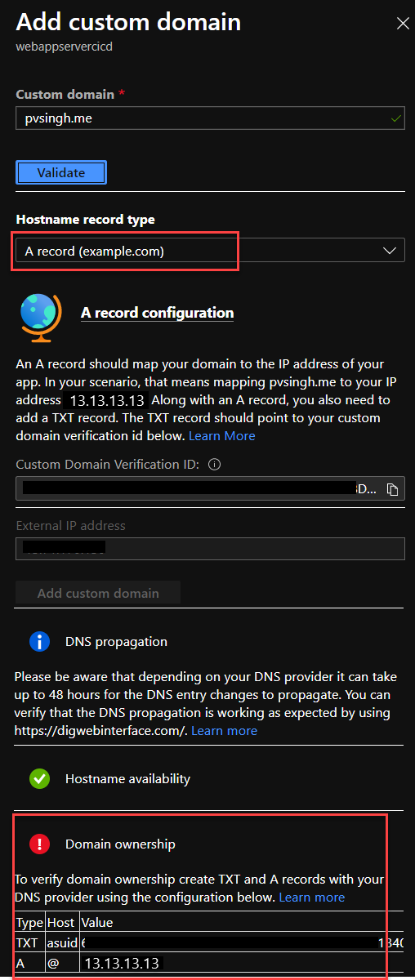This screenshot has width=415, height=980.
Task: Open Learn More link in A record description
Action: click(222, 435)
